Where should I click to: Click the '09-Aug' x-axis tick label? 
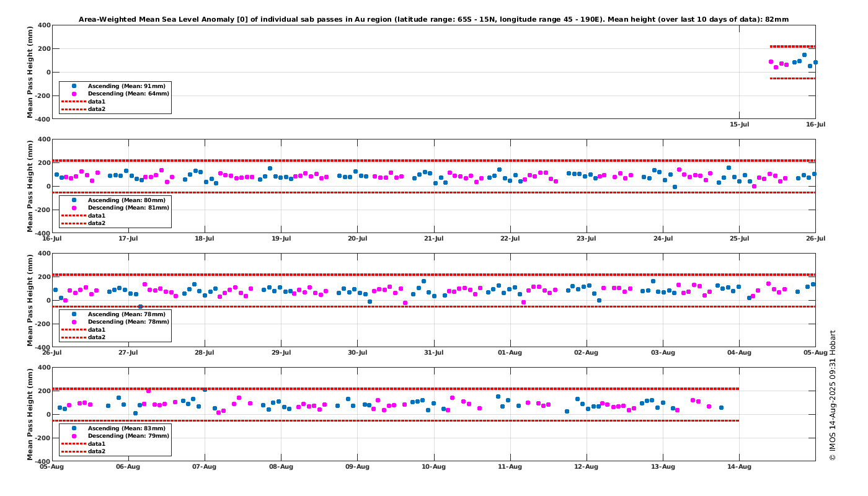click(357, 467)
